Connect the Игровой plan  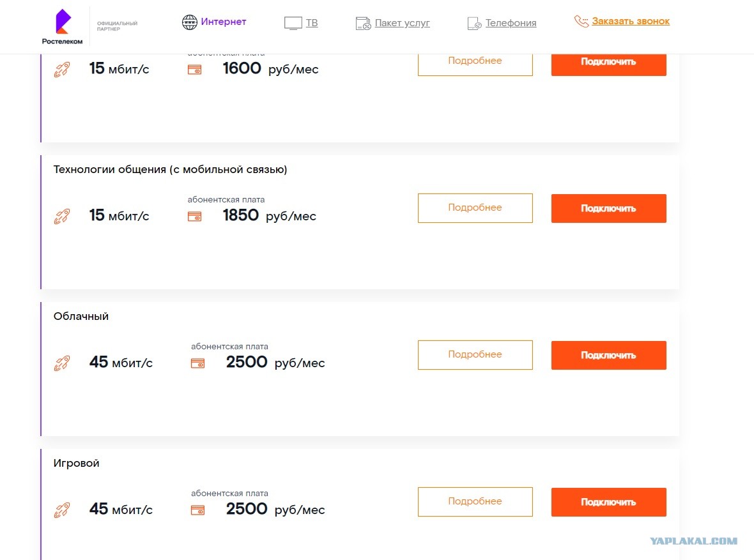pos(608,502)
